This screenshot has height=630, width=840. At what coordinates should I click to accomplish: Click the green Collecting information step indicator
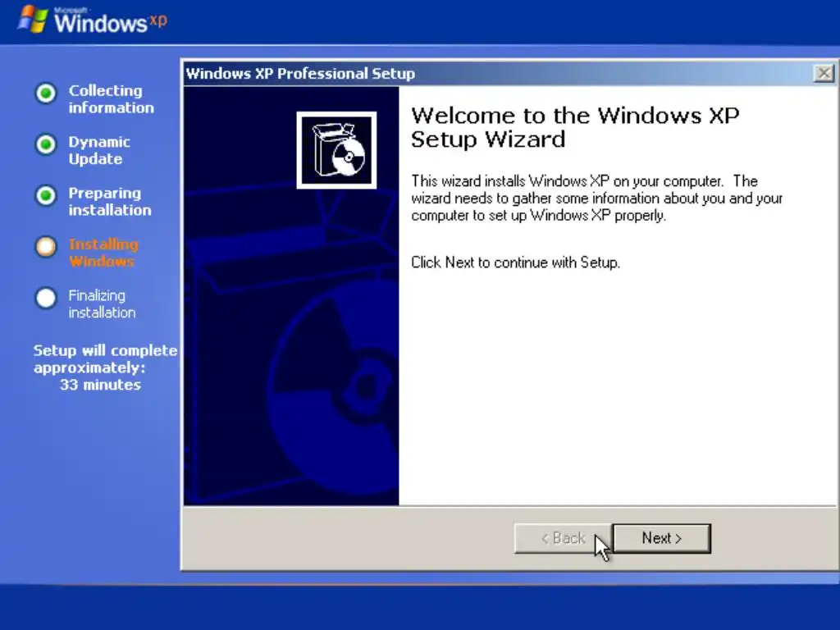(x=46, y=94)
